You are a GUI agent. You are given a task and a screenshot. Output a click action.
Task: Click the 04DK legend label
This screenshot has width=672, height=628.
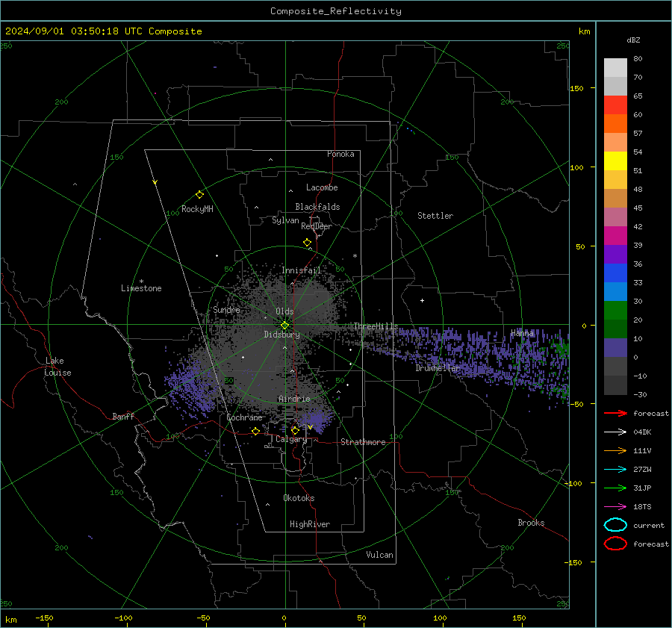tap(642, 432)
